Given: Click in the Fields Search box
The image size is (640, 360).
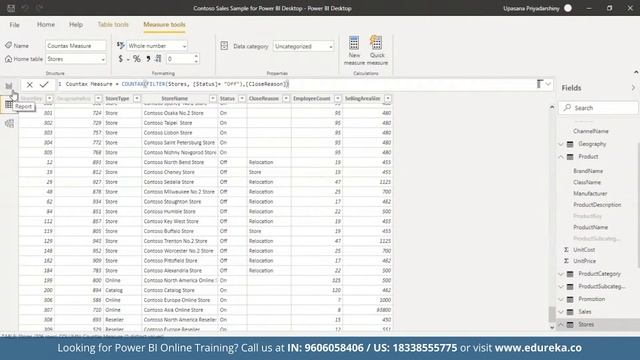Looking at the screenshot, I should (x=598, y=108).
